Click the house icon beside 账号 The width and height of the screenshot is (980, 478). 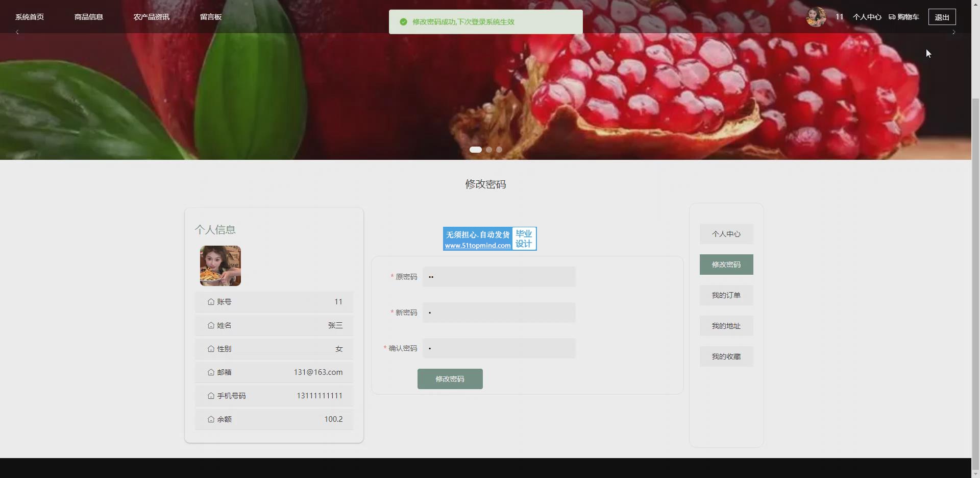(211, 302)
